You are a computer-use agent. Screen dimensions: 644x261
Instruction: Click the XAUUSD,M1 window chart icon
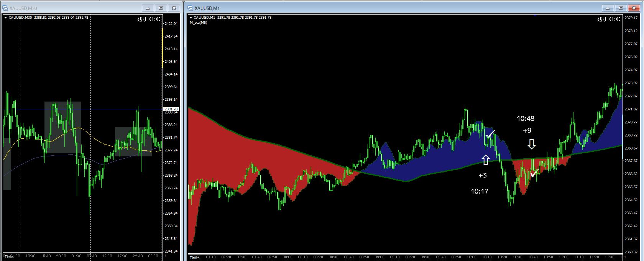pos(190,8)
